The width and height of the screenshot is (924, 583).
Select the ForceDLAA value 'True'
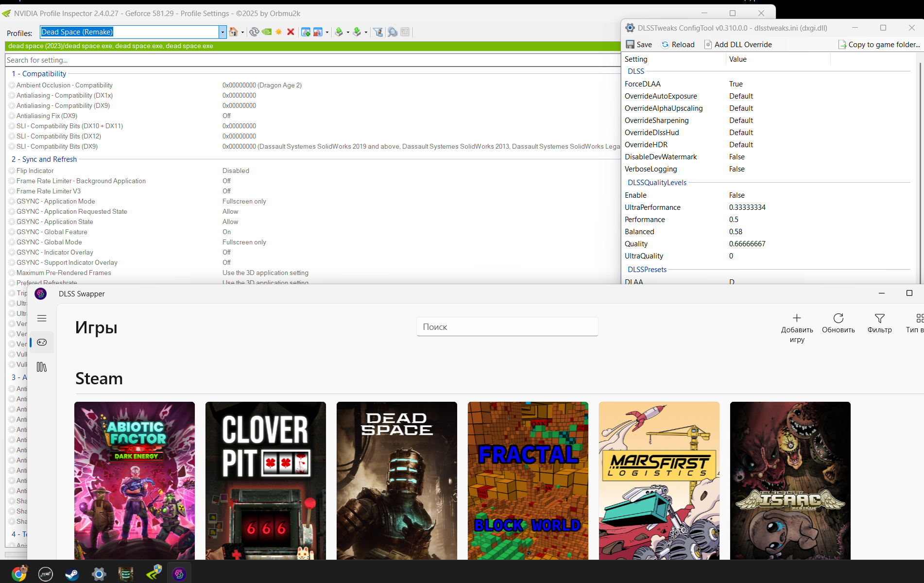(x=736, y=84)
